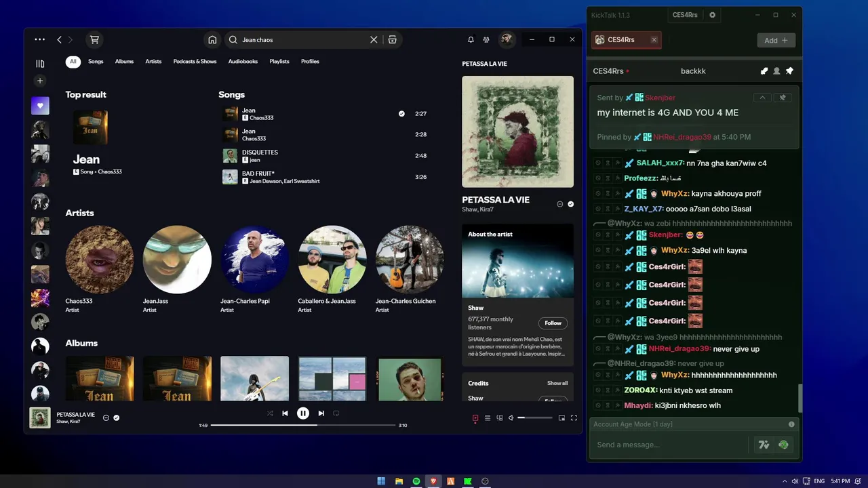Create playlist with sidebar plus icon
Screen dimensions: 868x488
[40, 81]
